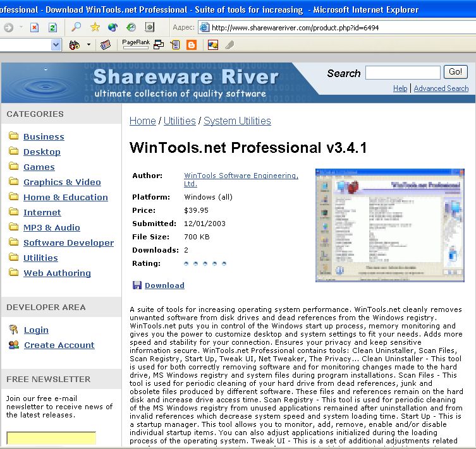Go to System Utilities breadcrumb link
This screenshot has height=449, width=476.
pyautogui.click(x=237, y=121)
